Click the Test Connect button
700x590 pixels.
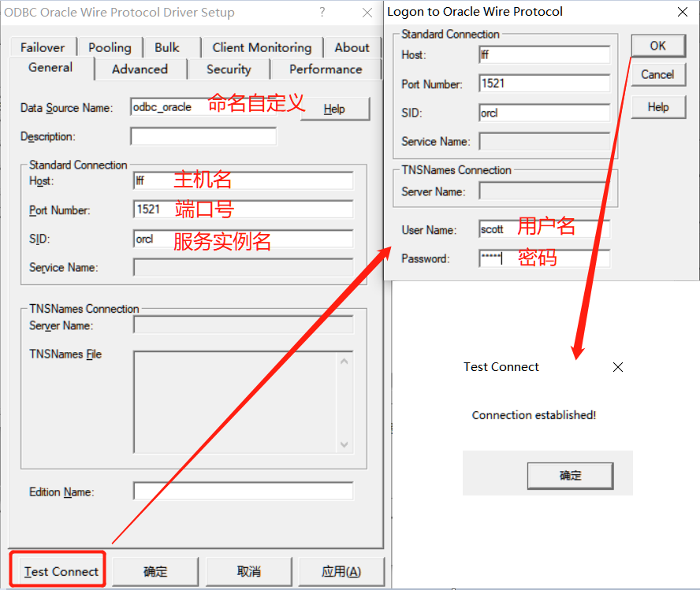58,571
